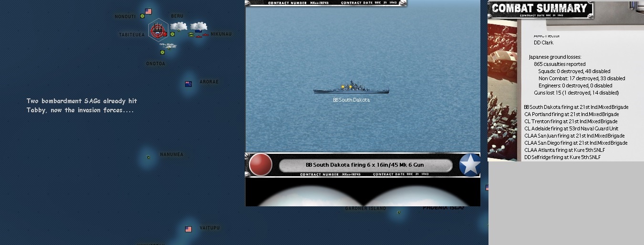The width and height of the screenshot is (644, 245).
Task: Click 'CLAA San Juan firing' summary line
Action: pos(574,136)
